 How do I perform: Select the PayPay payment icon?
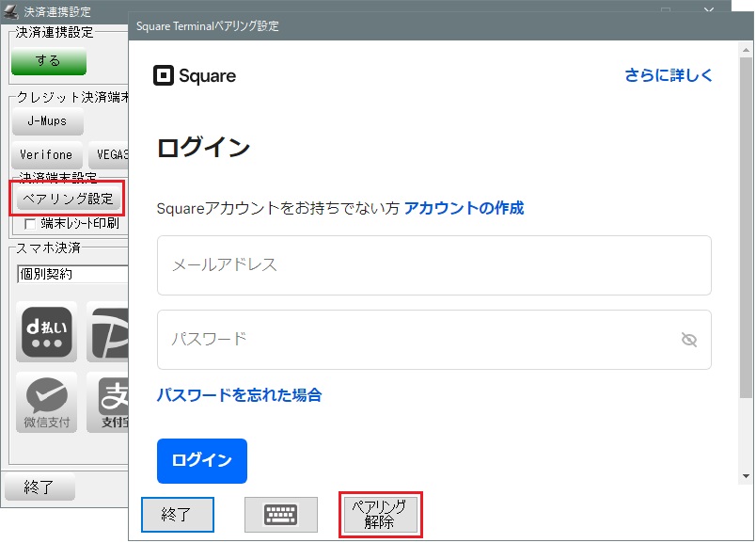tap(107, 332)
